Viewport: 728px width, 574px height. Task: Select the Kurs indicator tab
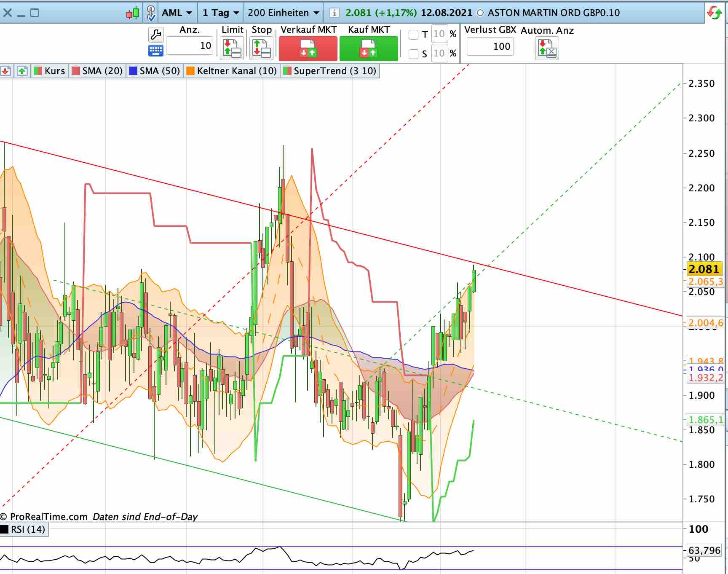[50, 71]
